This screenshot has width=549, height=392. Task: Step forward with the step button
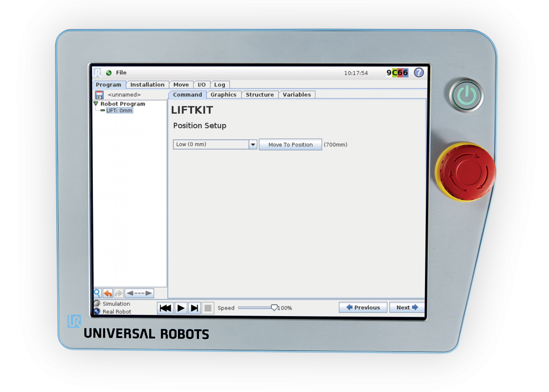point(194,308)
